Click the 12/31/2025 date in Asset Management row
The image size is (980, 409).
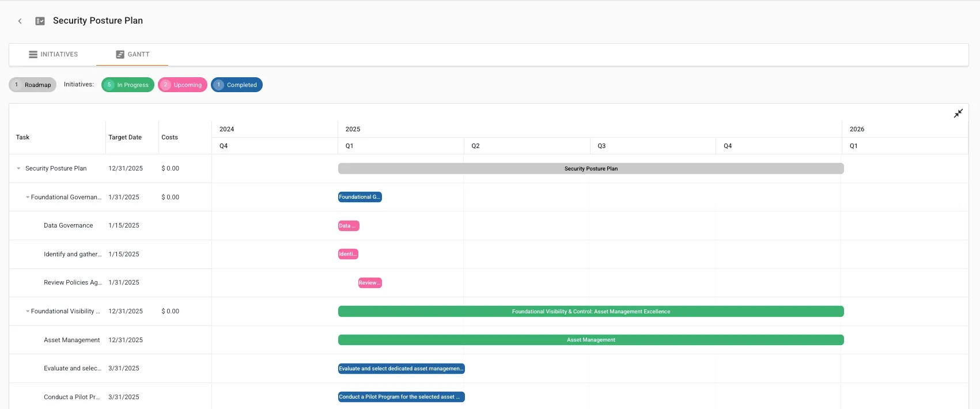126,340
